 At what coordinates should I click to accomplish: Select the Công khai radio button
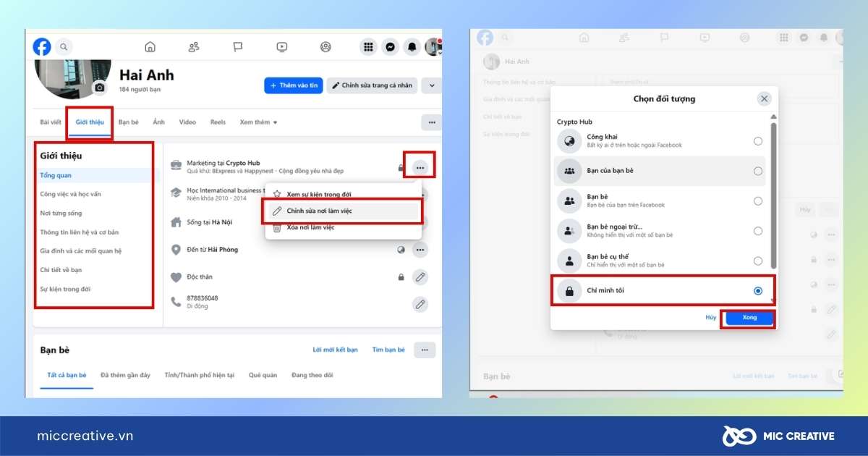(758, 141)
